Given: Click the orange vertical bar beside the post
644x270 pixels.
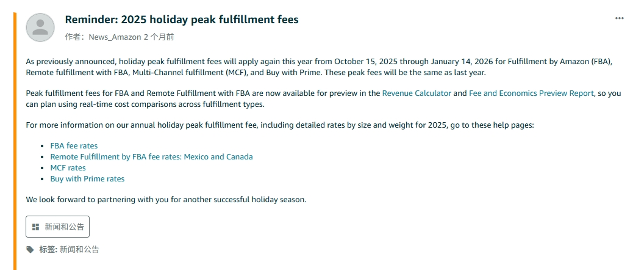Looking at the screenshot, I should click(15, 140).
